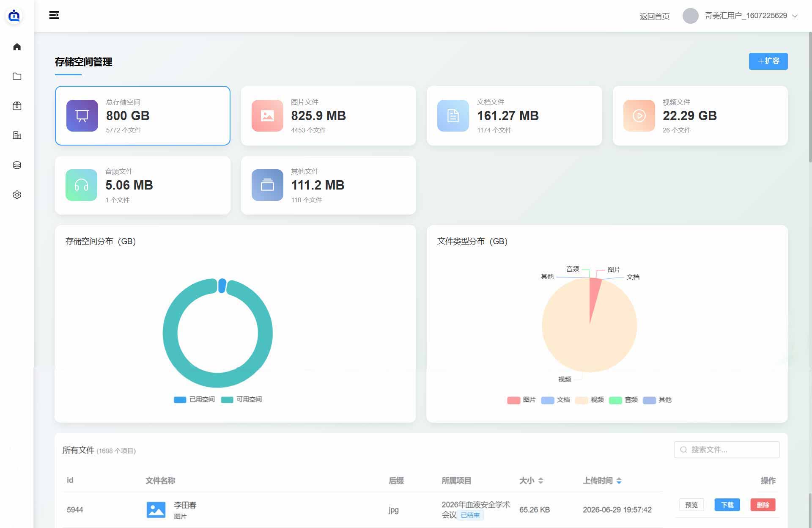Click the 存储空间管理 page title
Viewport: 812px width, 528px height.
pyautogui.click(x=84, y=62)
